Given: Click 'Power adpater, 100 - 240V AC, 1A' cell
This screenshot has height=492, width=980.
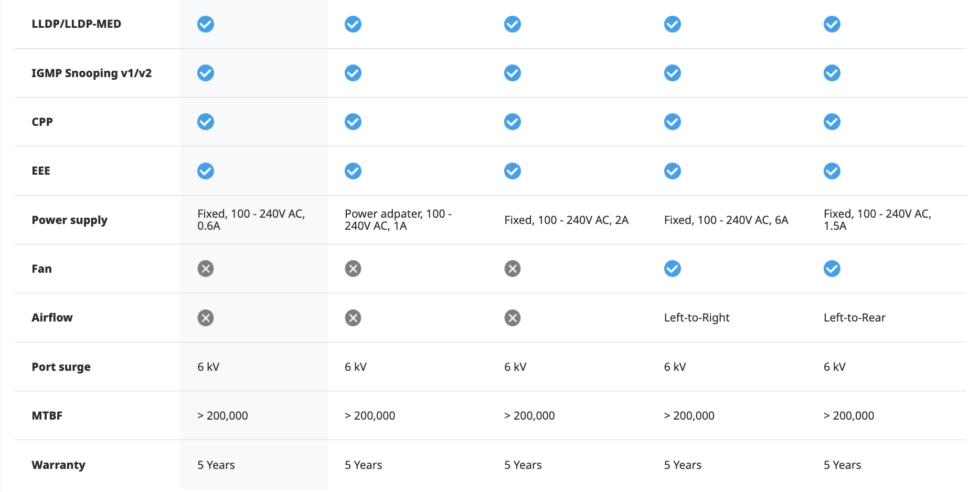Looking at the screenshot, I should [398, 220].
